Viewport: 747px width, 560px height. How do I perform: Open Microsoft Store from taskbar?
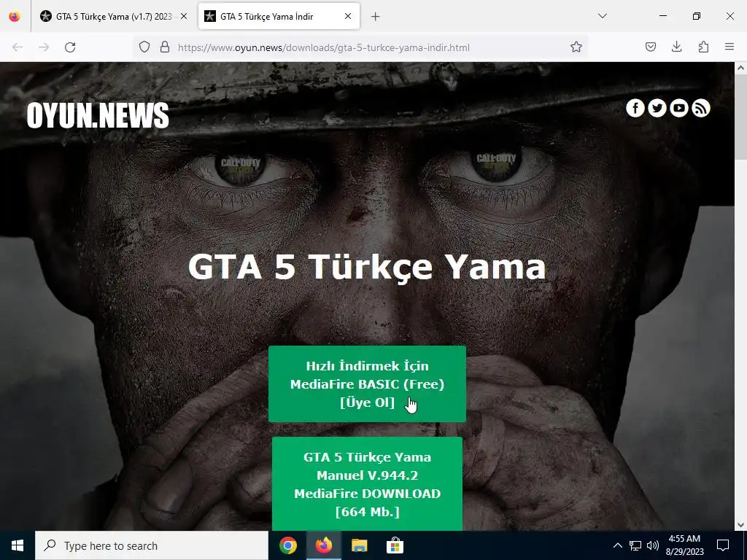[395, 545]
